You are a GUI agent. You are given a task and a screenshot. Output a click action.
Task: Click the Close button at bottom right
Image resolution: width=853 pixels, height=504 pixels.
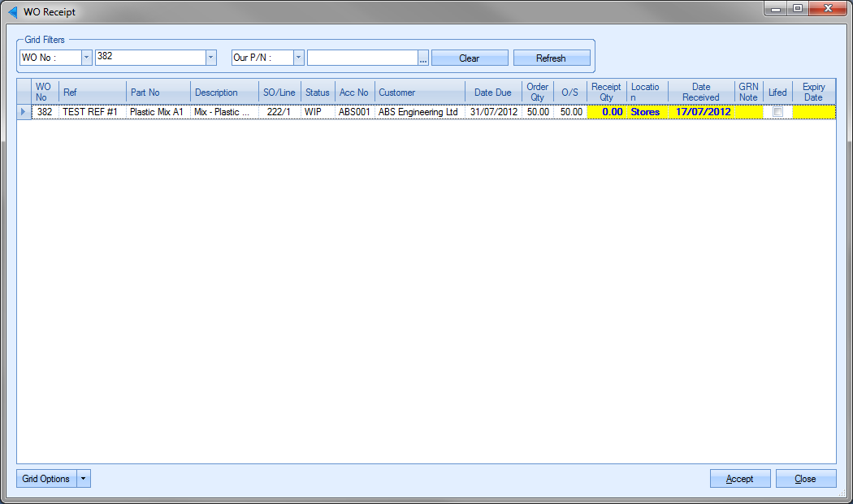(x=805, y=479)
